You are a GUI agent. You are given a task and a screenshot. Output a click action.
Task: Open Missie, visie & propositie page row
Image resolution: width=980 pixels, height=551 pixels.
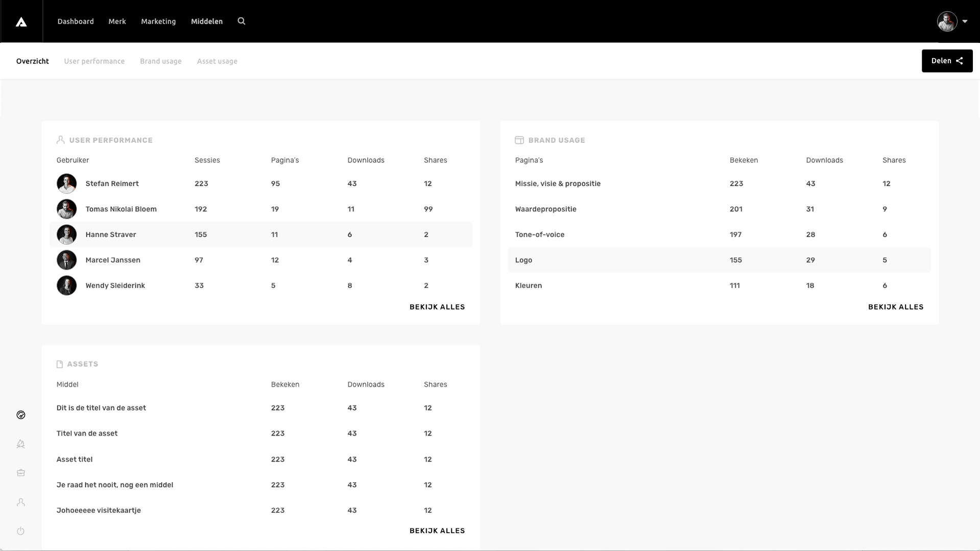(x=719, y=183)
